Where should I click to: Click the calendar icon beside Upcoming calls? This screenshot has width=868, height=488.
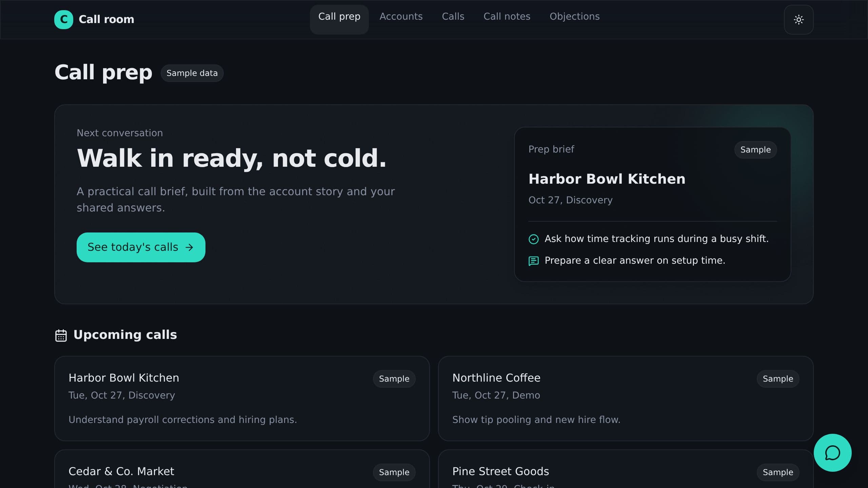point(61,335)
